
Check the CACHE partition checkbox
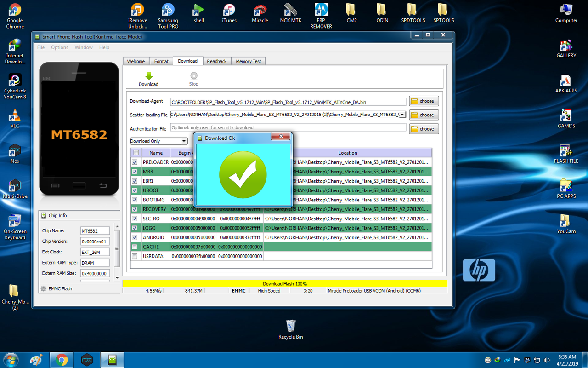[135, 247]
